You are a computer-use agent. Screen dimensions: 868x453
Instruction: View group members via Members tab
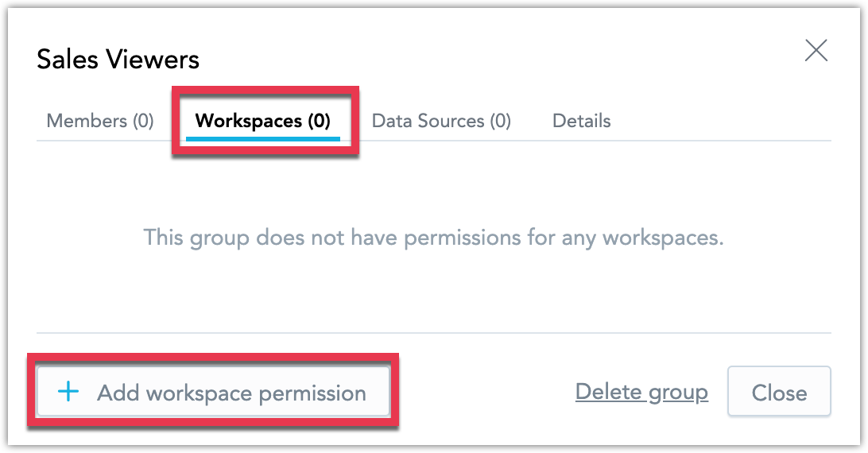(100, 121)
